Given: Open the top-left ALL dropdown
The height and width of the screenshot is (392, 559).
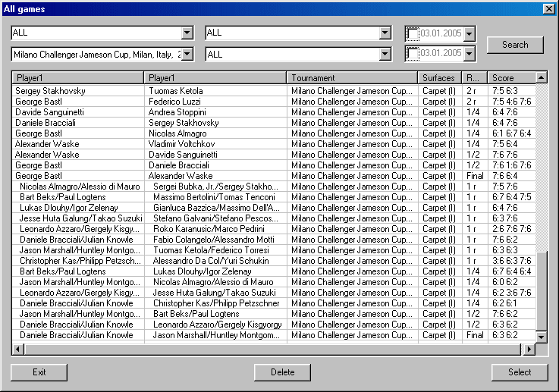Looking at the screenshot, I should coord(187,33).
